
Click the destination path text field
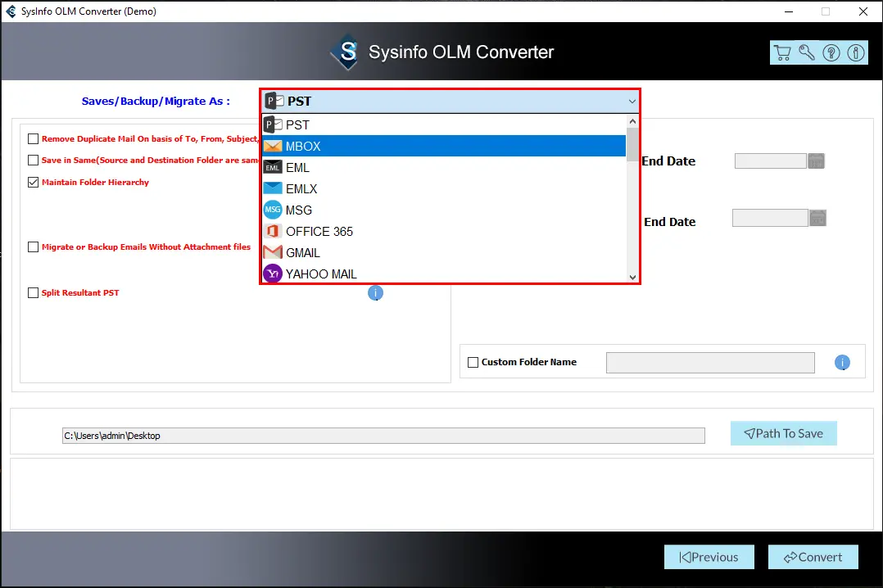[x=383, y=436]
